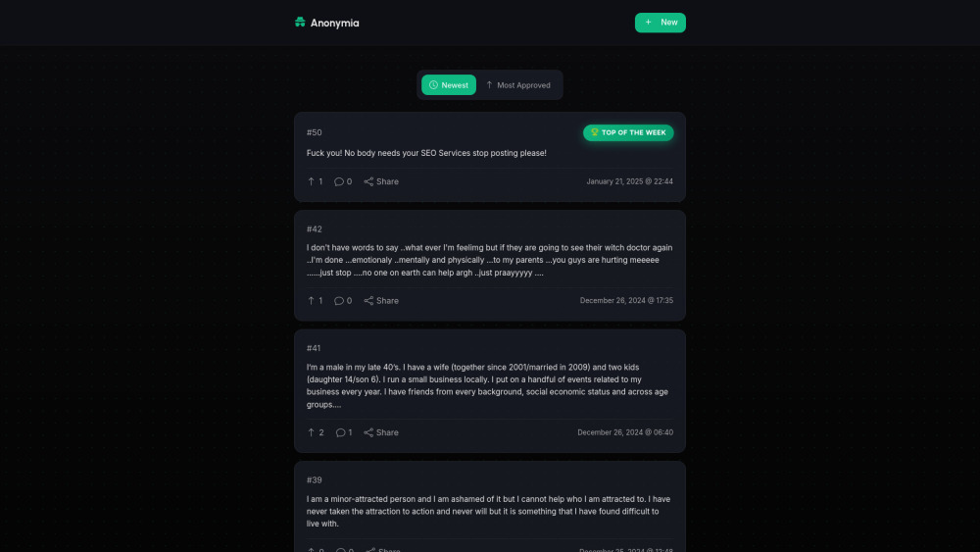Upvote post #41 with the arrow icon
Viewport: 980px width, 552px height.
point(312,432)
